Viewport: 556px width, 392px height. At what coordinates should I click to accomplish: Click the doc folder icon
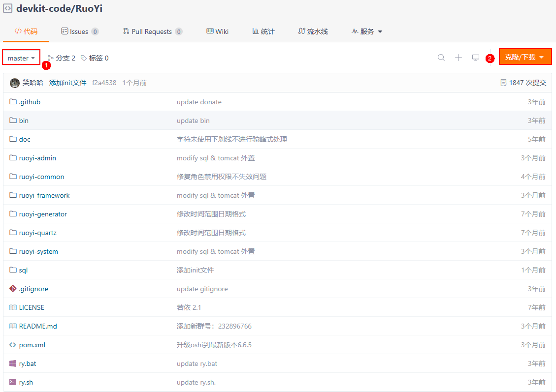[x=13, y=139]
